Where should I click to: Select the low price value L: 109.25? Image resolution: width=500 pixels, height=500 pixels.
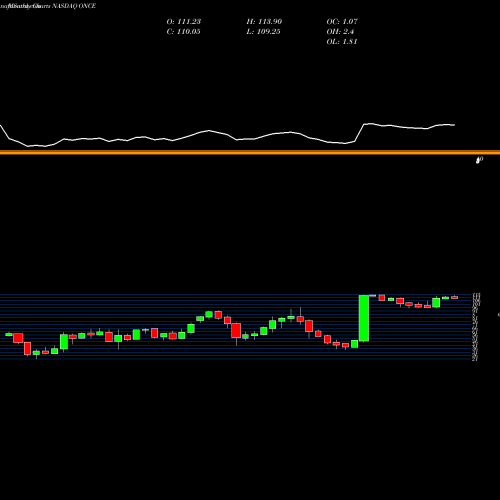[264, 32]
